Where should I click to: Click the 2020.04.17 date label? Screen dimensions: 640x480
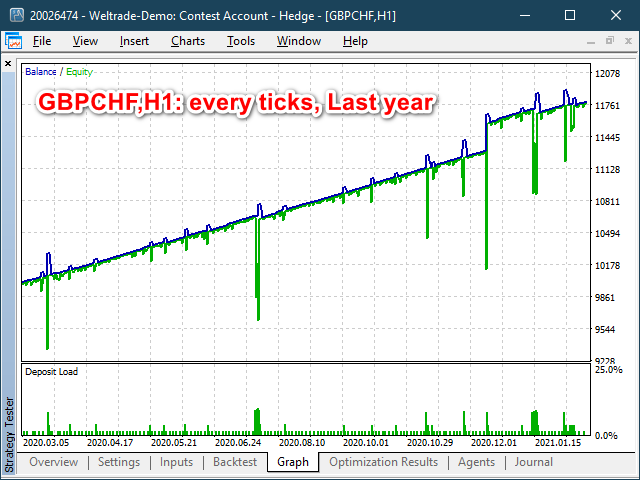[x=110, y=442]
